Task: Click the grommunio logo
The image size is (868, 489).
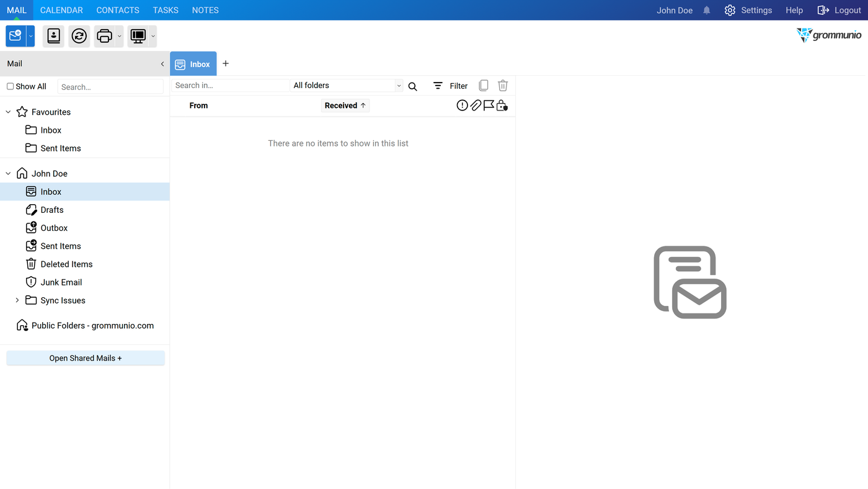Action: [829, 35]
